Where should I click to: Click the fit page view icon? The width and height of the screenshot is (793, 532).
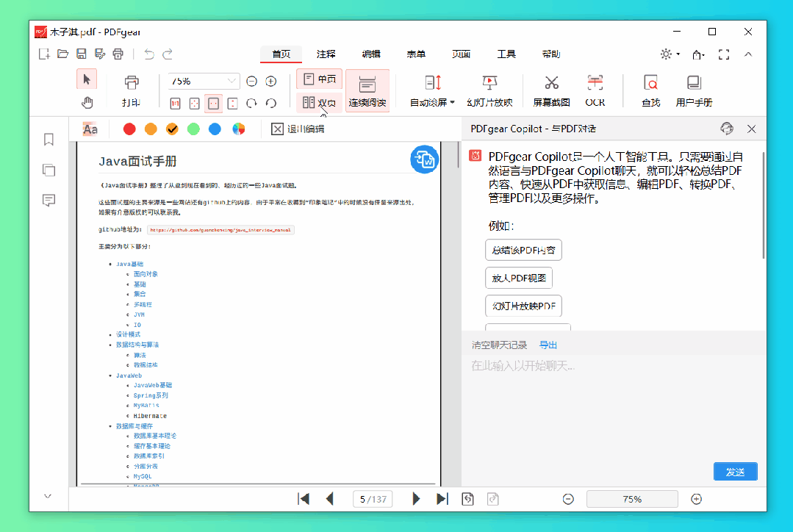click(194, 104)
